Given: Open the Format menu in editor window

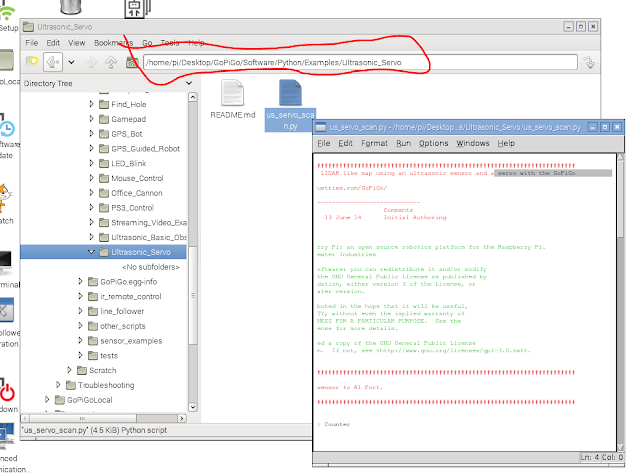Looking at the screenshot, I should click(x=374, y=143).
